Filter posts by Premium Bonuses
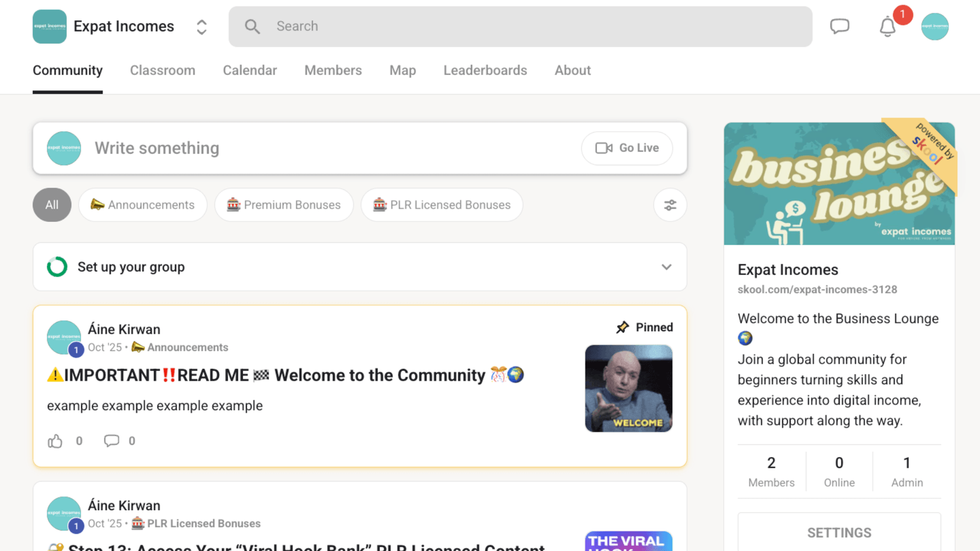This screenshot has height=551, width=980. (284, 205)
